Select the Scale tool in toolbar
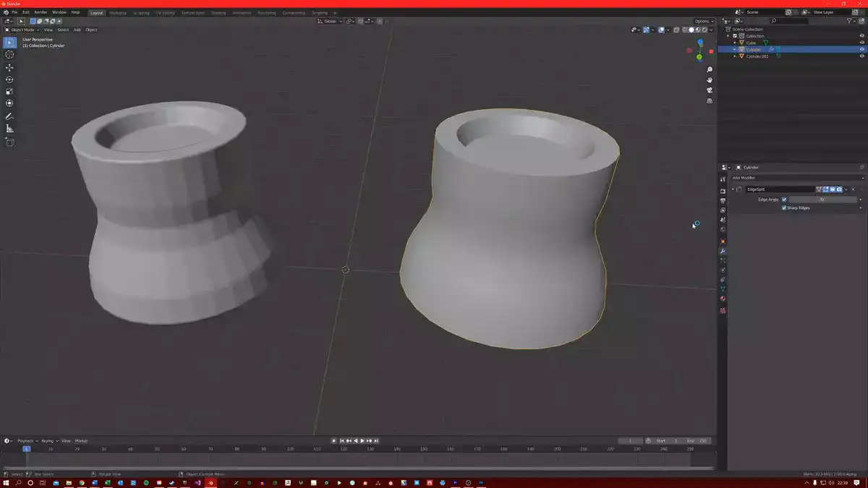 point(9,92)
